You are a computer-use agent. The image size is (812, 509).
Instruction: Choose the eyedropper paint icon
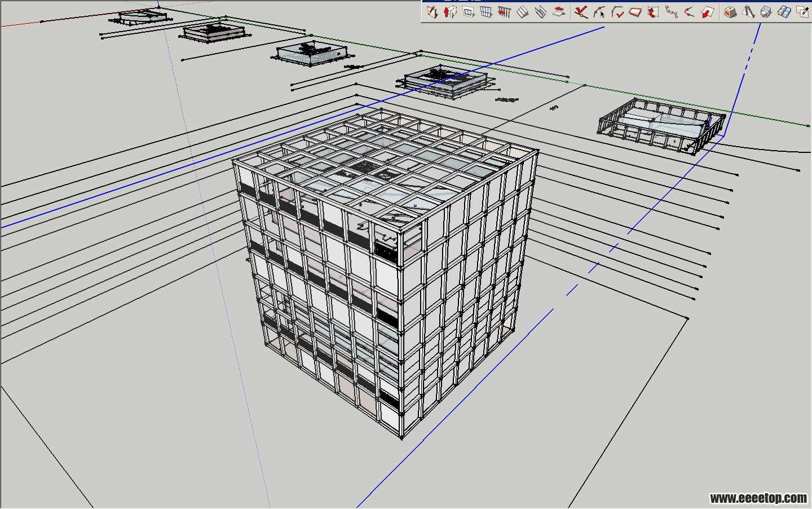[x=802, y=12]
